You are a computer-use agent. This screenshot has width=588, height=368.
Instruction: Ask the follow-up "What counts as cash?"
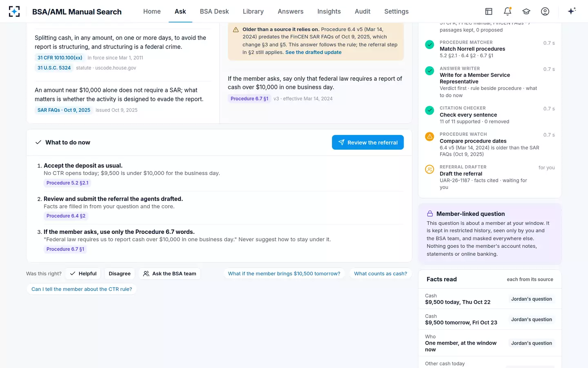pos(381,274)
